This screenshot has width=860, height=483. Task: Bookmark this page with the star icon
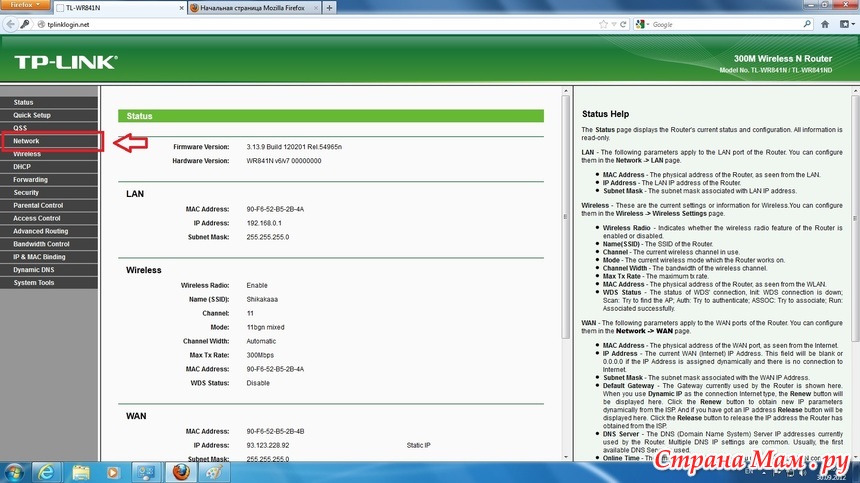click(x=603, y=24)
